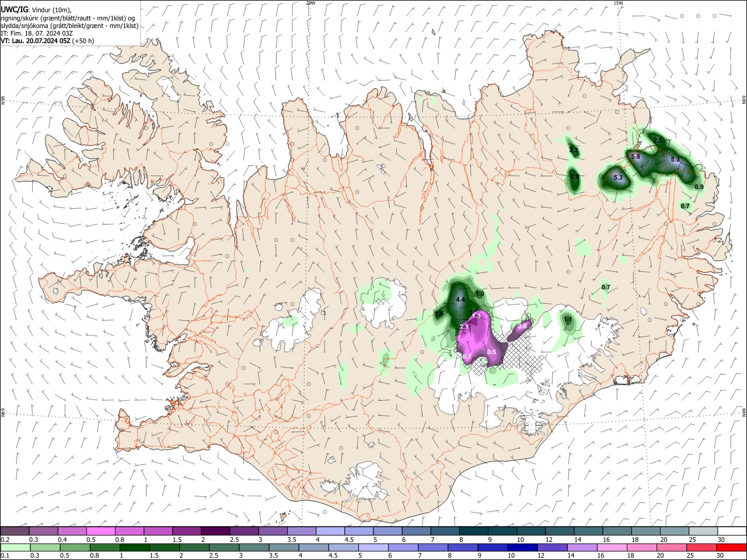Image resolution: width=747 pixels, height=560 pixels.
Task: Click the 'VT: Lau. 20.07.2024 05Z' valid time
Action: tap(36, 41)
